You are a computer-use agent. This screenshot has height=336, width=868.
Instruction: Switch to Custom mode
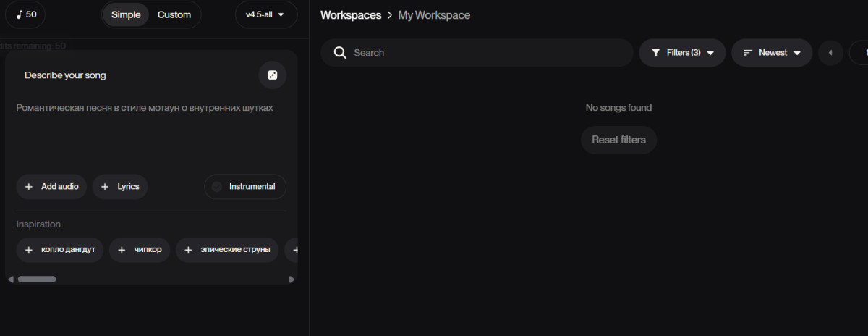click(x=174, y=14)
